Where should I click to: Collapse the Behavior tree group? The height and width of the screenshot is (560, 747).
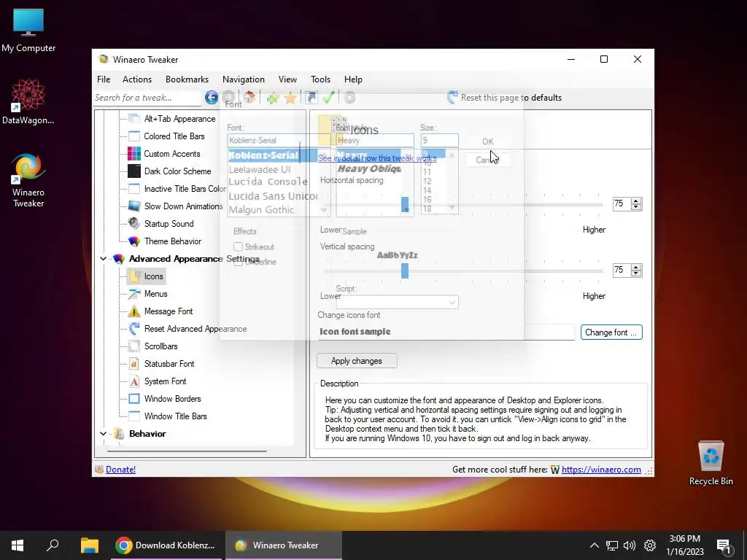coord(103,434)
